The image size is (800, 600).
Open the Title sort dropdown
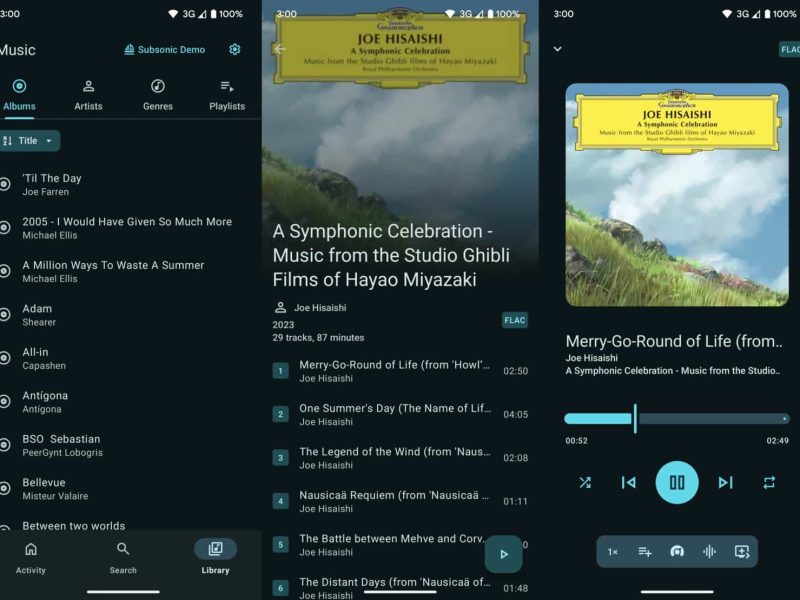[29, 141]
